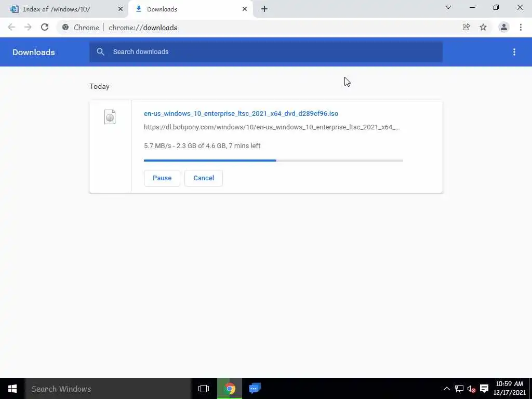Open the Windows Start menu
Screen dimensions: 532x399
pyautogui.click(x=12, y=389)
